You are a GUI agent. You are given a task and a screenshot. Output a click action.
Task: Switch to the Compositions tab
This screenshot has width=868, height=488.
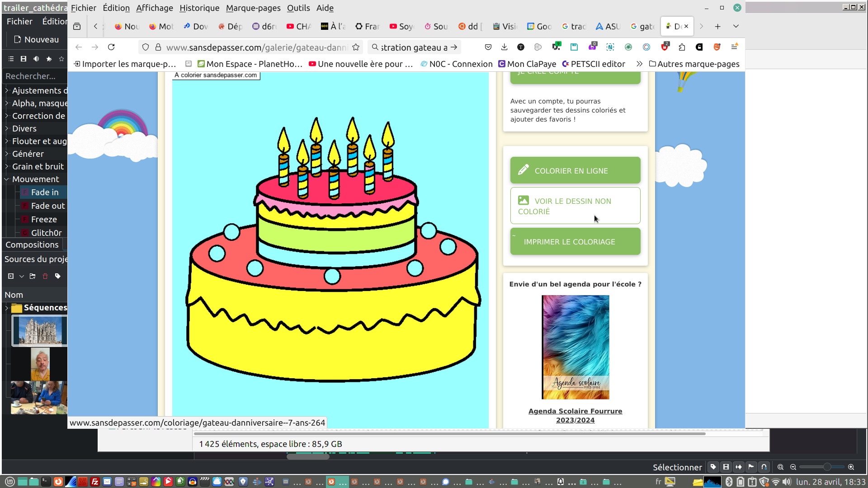32,244
